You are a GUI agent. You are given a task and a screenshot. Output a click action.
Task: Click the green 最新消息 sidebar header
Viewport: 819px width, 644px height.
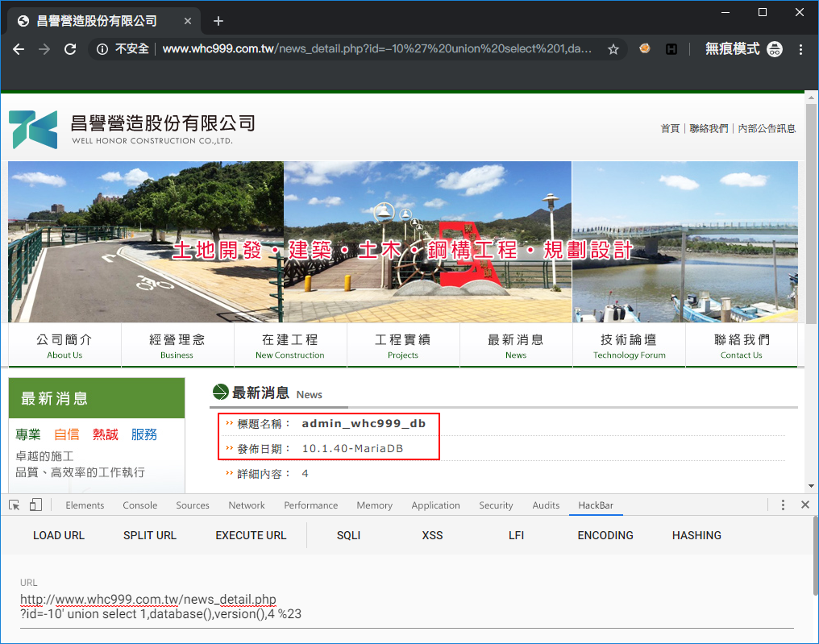pos(97,398)
